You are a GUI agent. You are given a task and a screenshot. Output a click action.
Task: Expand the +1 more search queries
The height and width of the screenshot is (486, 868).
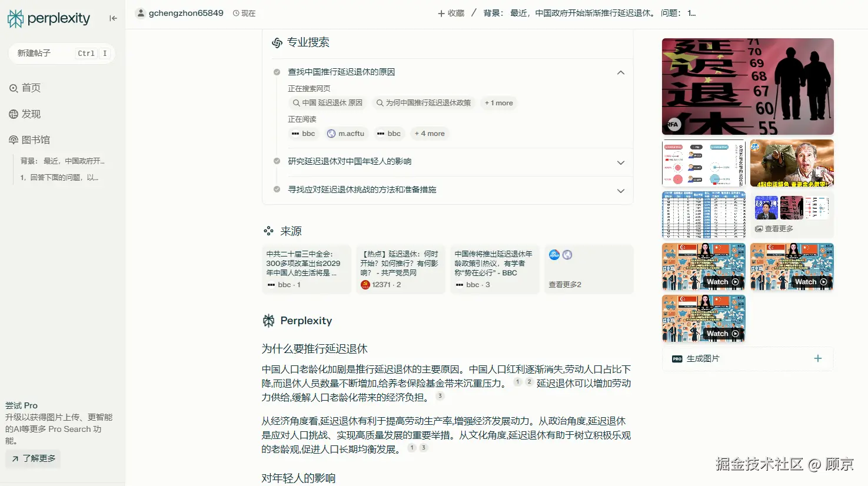[x=498, y=103]
